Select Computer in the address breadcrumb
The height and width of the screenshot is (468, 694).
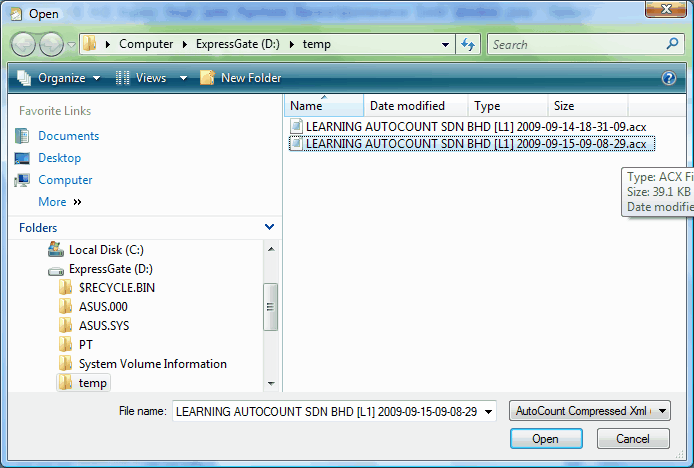[x=146, y=44]
